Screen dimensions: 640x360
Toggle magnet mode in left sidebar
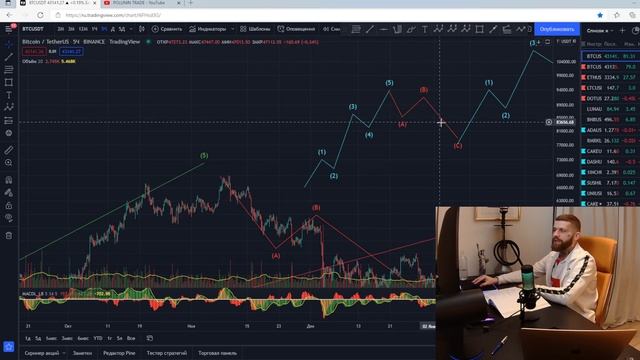coord(9,180)
